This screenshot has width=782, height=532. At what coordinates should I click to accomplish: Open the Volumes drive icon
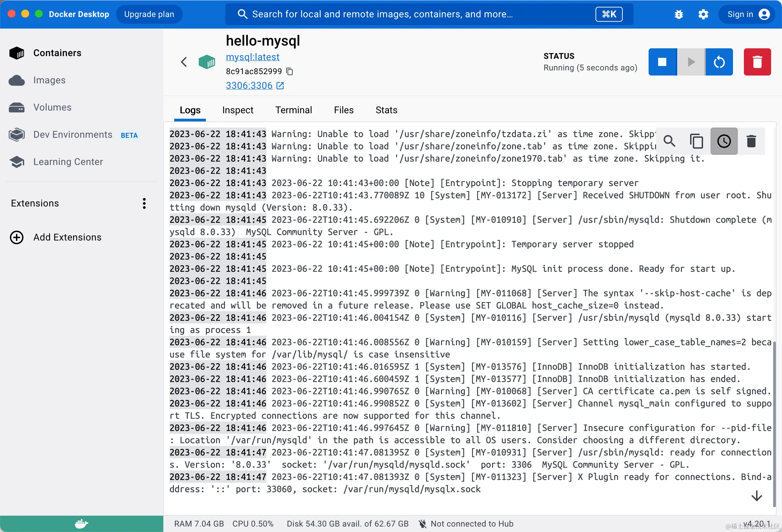pos(17,107)
